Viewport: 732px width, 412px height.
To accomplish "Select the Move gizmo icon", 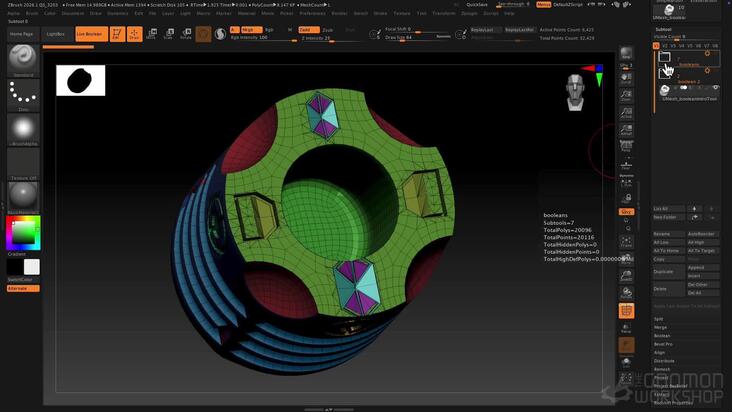I will coord(151,34).
